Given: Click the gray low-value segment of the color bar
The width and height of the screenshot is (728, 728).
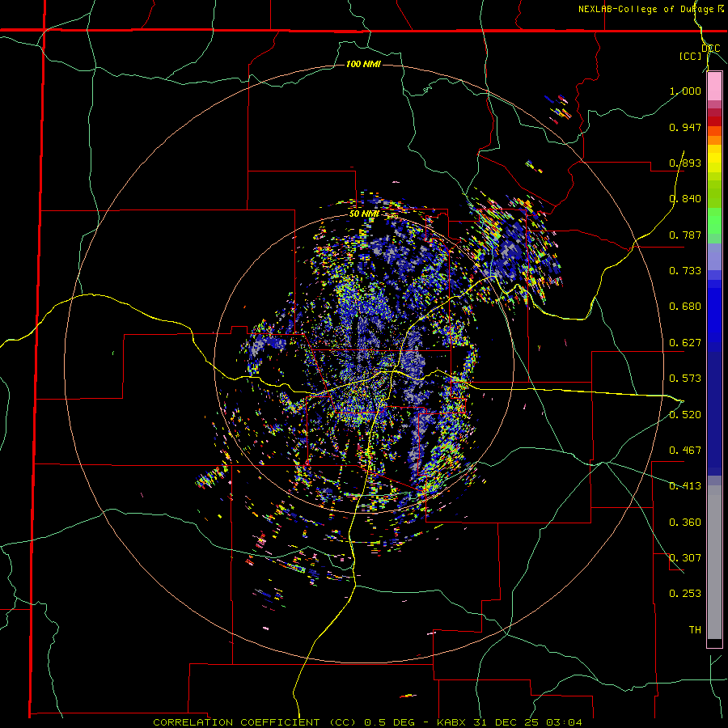Looking at the screenshot, I should (x=714, y=562).
